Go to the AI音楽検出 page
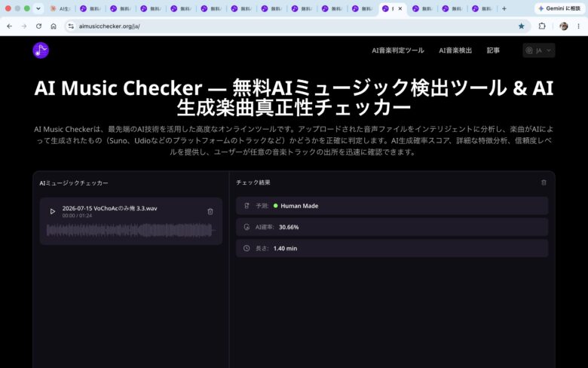The image size is (588, 368). (455, 51)
